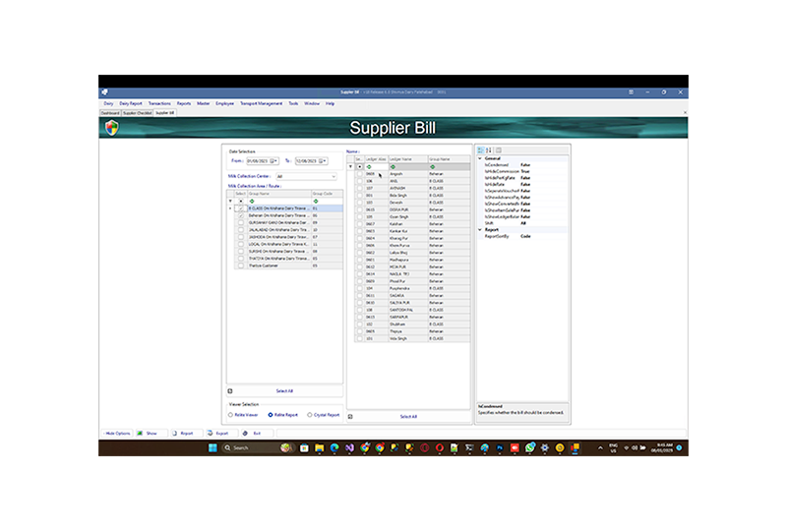Switch to the Supplier Checklist tab
Image resolution: width=787 pixels, height=532 pixels.
pos(137,113)
